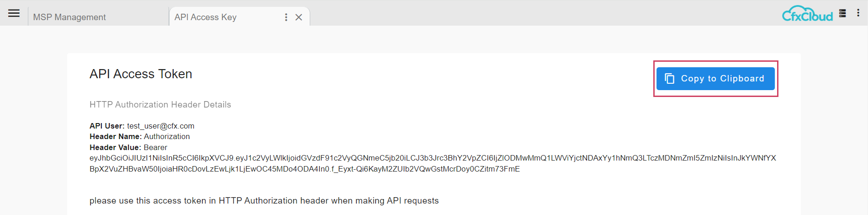Click the token line starting with BpX2VuZH

click(305, 169)
